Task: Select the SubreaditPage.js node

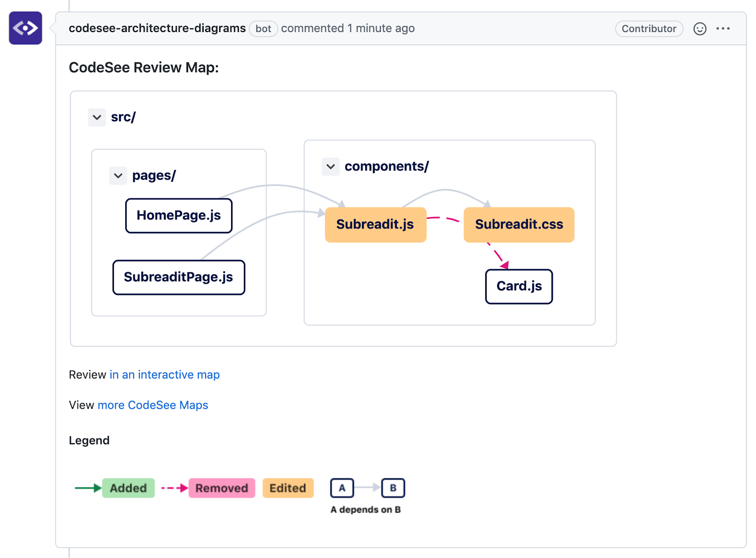Action: click(179, 277)
